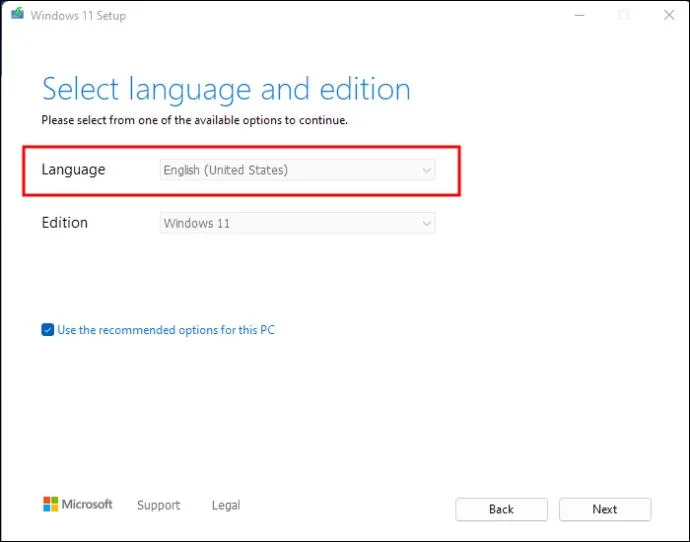This screenshot has height=542, width=690.
Task: Open the Edition dropdown showing Windows 11
Action: coord(297,223)
